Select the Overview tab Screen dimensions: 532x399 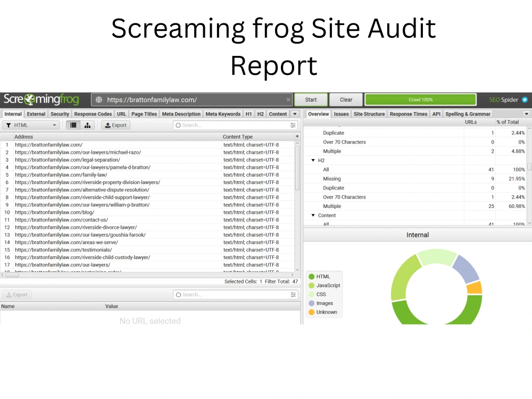[318, 114]
